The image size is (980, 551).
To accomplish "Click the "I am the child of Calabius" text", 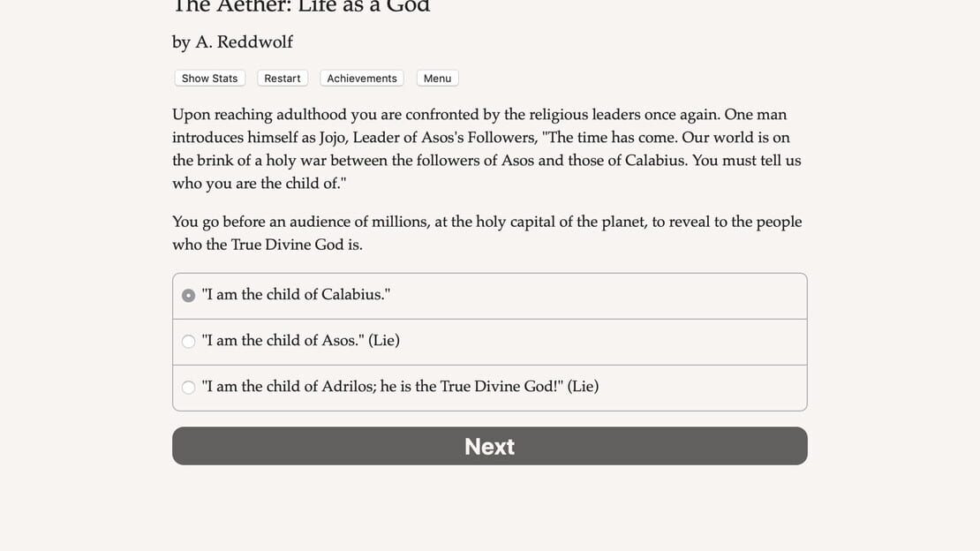I will [296, 295].
